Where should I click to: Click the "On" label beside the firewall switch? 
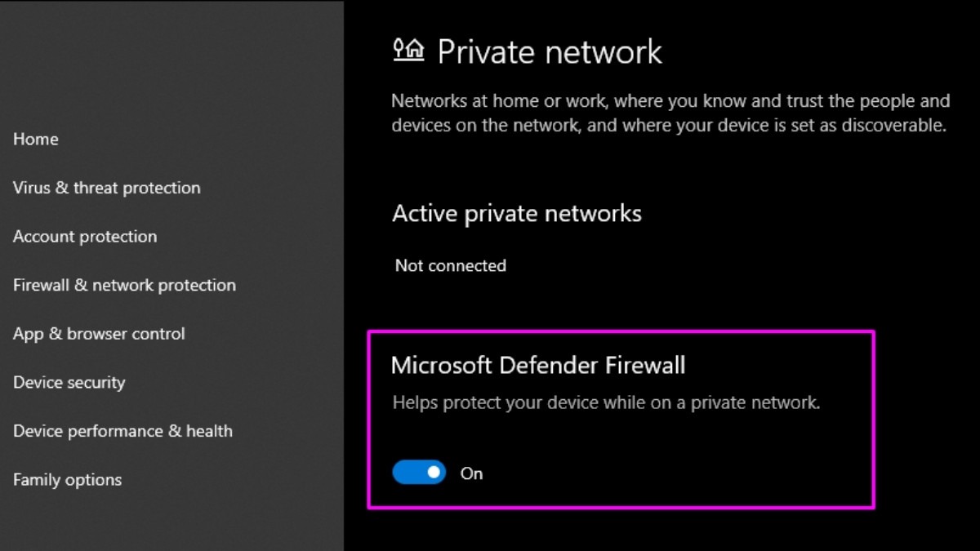[472, 473]
